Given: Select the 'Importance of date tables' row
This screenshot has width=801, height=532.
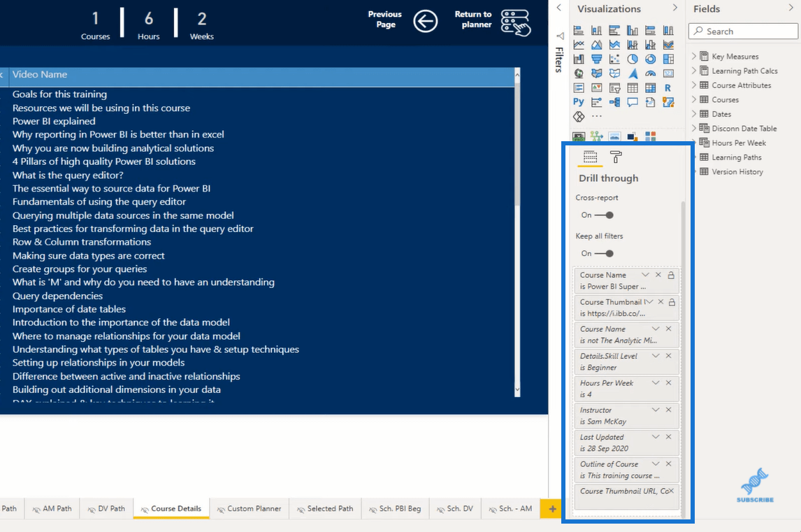Looking at the screenshot, I should click(x=69, y=309).
